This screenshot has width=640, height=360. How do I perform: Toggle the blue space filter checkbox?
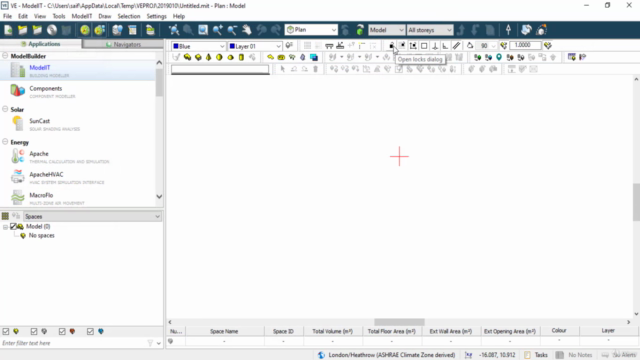(90, 331)
